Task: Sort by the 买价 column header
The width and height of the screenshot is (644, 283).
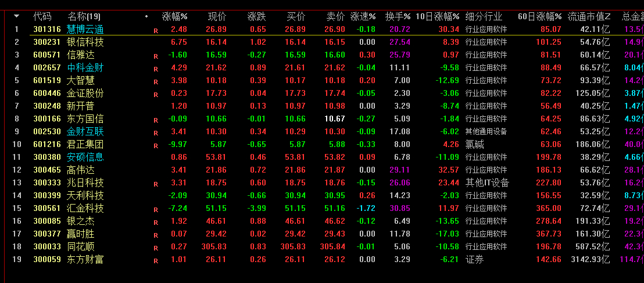Action: coord(296,16)
